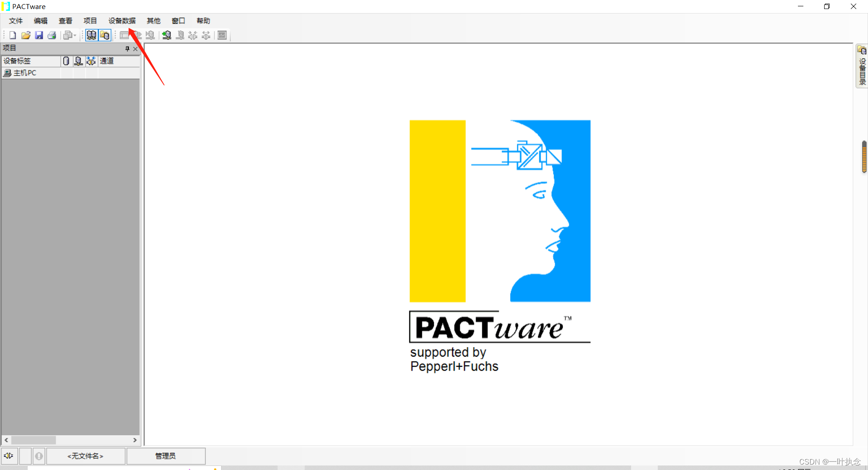The height and width of the screenshot is (470, 868).
Task: Click the greyed-out disconnect icon with outward arrows
Action: (x=206, y=35)
